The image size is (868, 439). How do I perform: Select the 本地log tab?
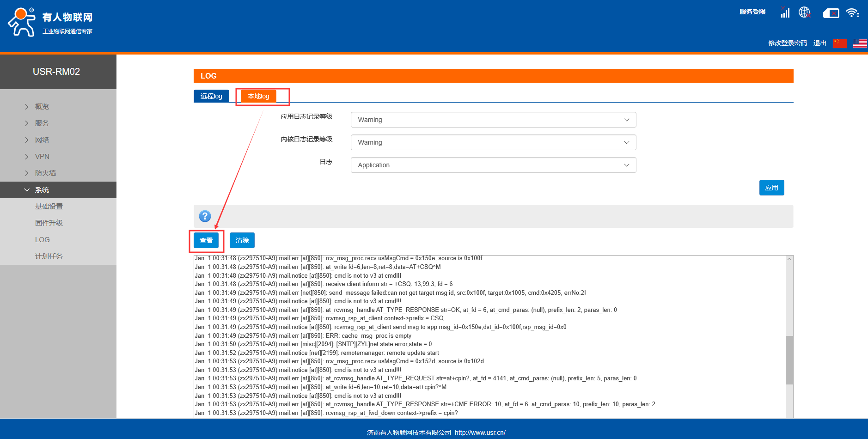(258, 96)
